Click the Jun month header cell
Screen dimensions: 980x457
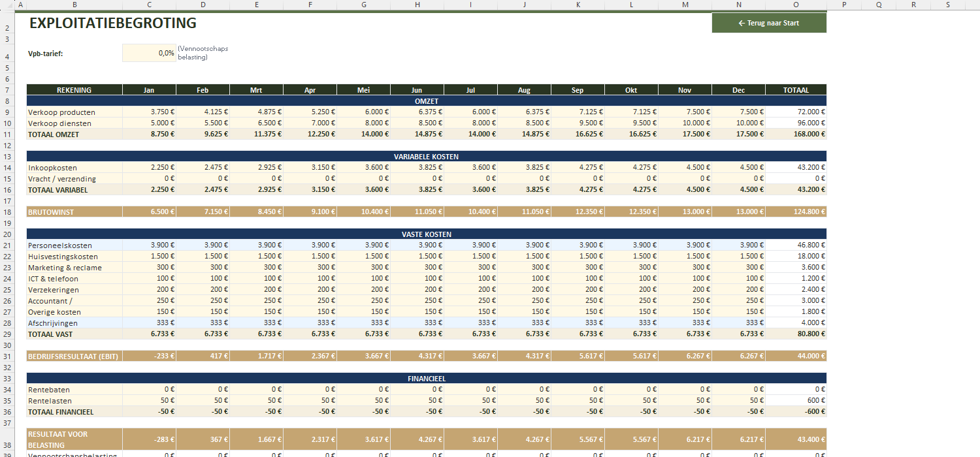point(417,90)
